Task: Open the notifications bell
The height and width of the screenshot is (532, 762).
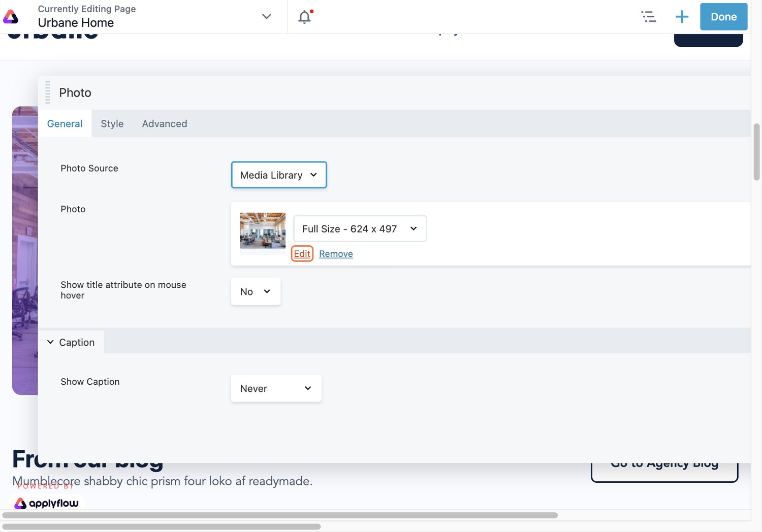Action: pyautogui.click(x=305, y=17)
